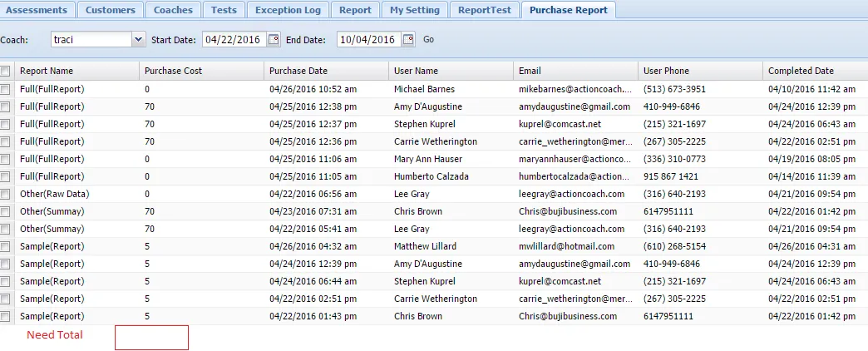Open the Exception Log tab
This screenshot has height=351, width=868.
pyautogui.click(x=287, y=10)
